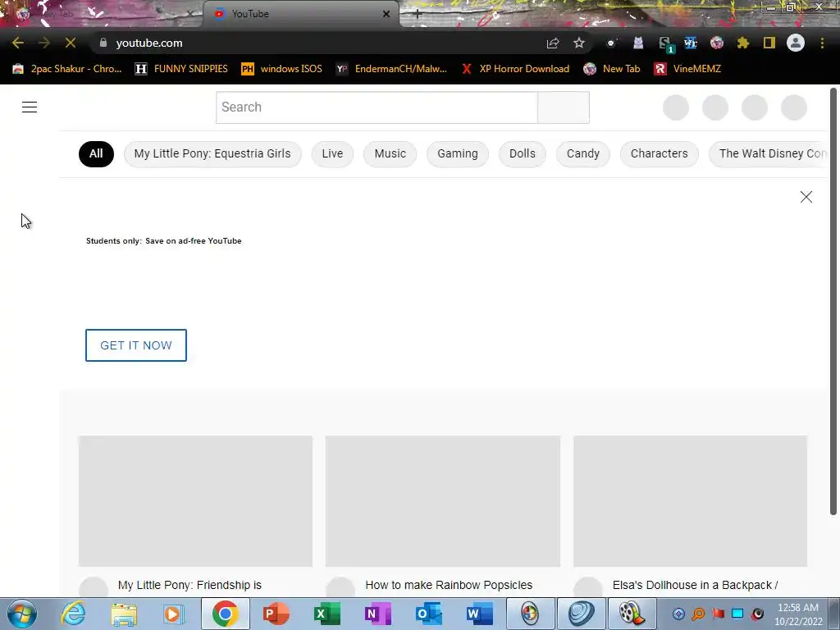Open FUNNY SNIPPIES bookmark
Image resolution: width=840 pixels, height=630 pixels.
(x=181, y=69)
